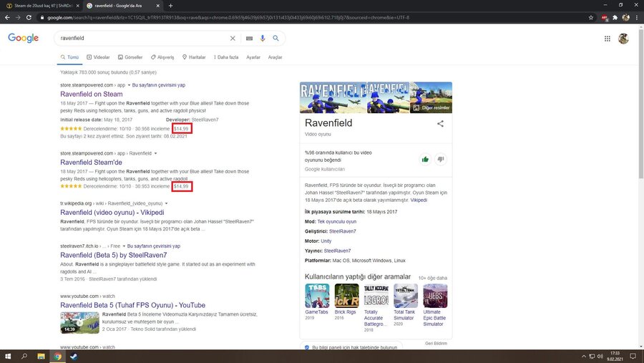Open the Ravenfield on Steam result
This screenshot has width=644, height=363.
[x=91, y=94]
